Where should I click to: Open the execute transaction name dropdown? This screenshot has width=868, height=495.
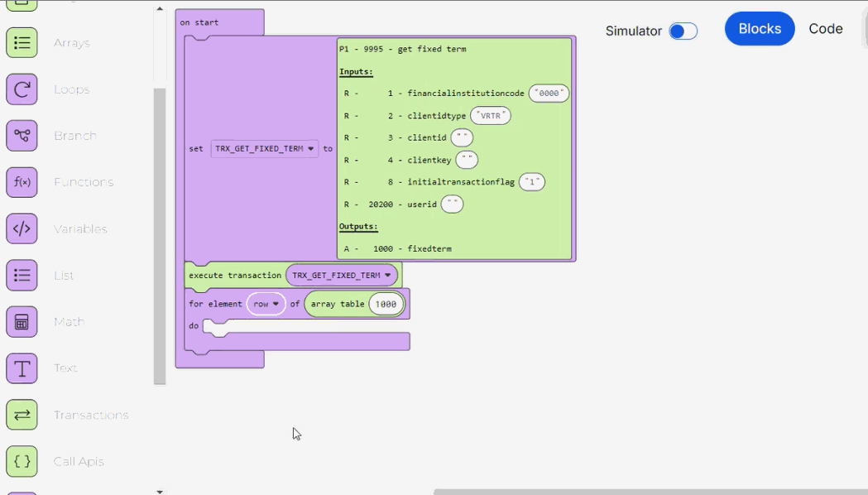tap(341, 275)
